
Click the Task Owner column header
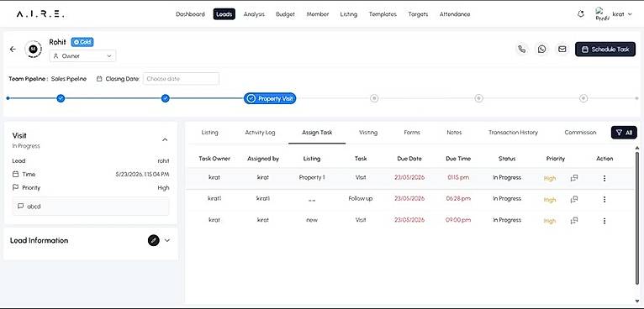pyautogui.click(x=214, y=159)
